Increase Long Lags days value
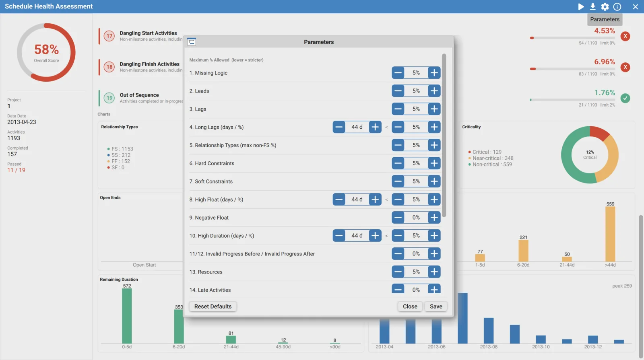The image size is (644, 360). click(x=375, y=127)
